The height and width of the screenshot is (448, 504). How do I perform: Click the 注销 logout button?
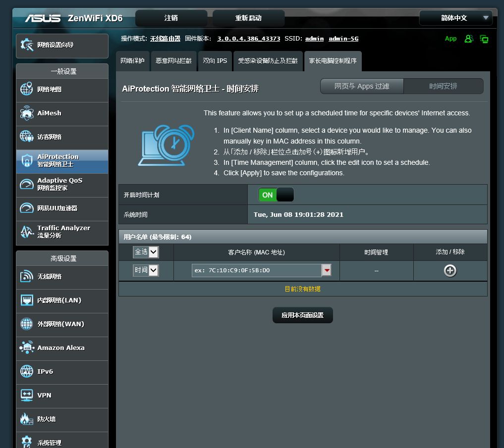pyautogui.click(x=171, y=18)
